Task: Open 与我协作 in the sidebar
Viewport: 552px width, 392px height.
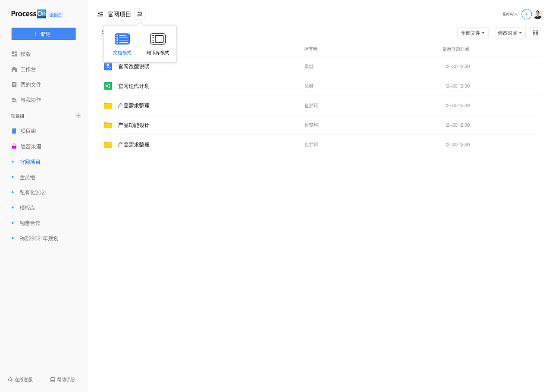Action: click(31, 100)
